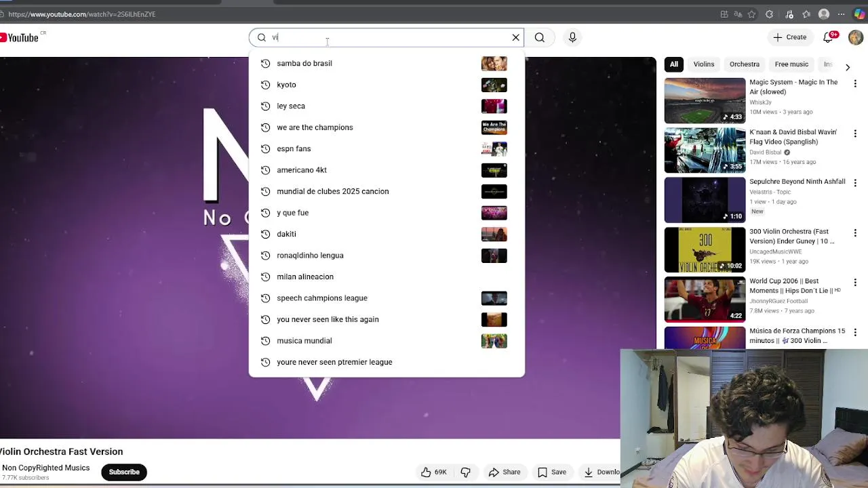Choose 'speech cahmpions league' suggestion
Image resolution: width=868 pixels, height=488 pixels.
(387, 298)
